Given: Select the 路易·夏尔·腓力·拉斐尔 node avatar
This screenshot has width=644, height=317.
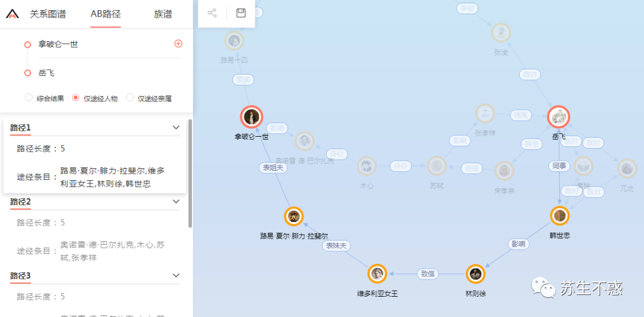Looking at the screenshot, I should (293, 216).
